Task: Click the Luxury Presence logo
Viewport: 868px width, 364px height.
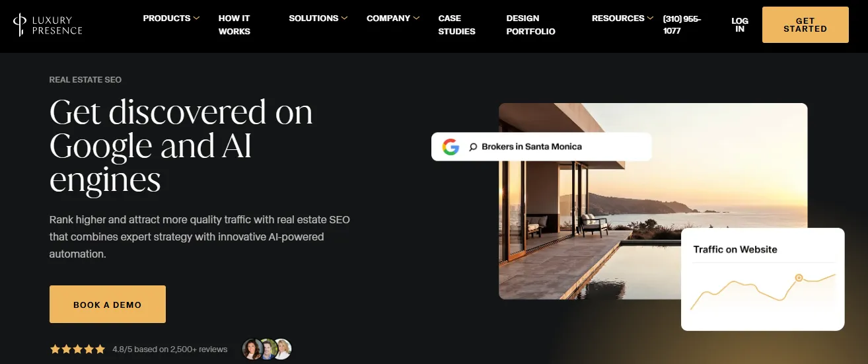Action: pyautogui.click(x=48, y=25)
